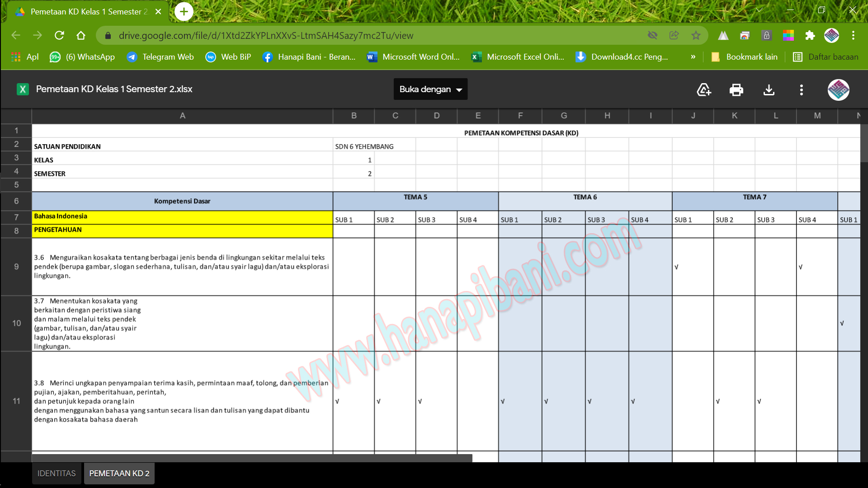Reload the current page

tap(59, 35)
